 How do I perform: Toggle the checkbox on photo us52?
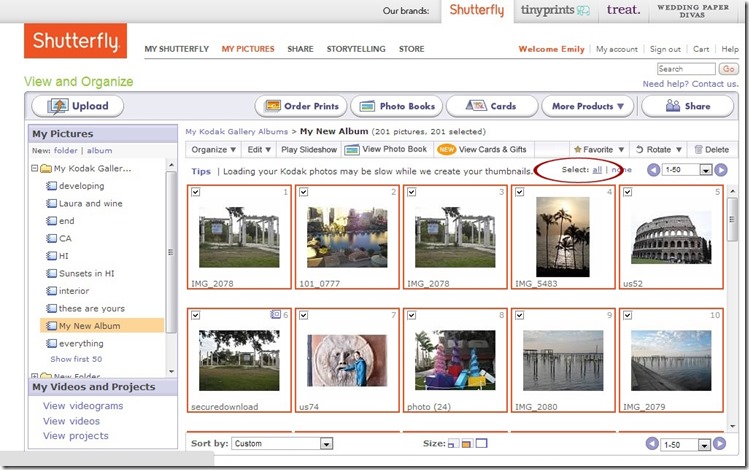(627, 192)
